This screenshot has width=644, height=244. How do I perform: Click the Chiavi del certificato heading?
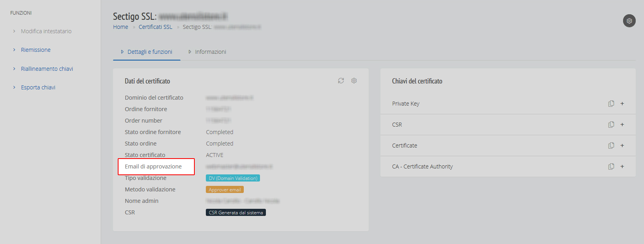click(x=417, y=81)
